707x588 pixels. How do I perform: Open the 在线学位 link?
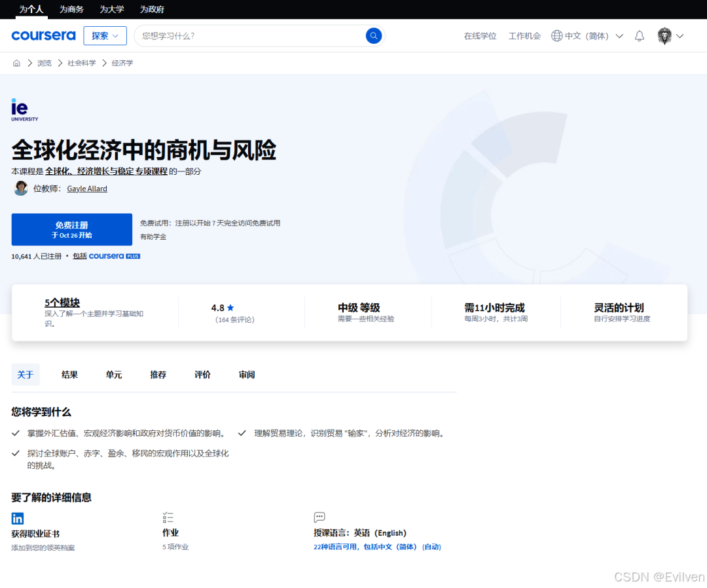480,36
